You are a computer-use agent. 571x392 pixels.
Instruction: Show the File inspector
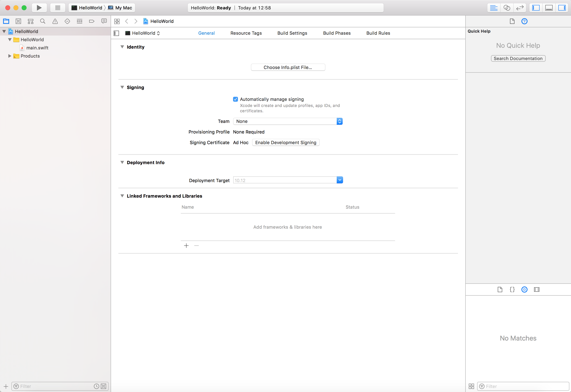pos(512,21)
